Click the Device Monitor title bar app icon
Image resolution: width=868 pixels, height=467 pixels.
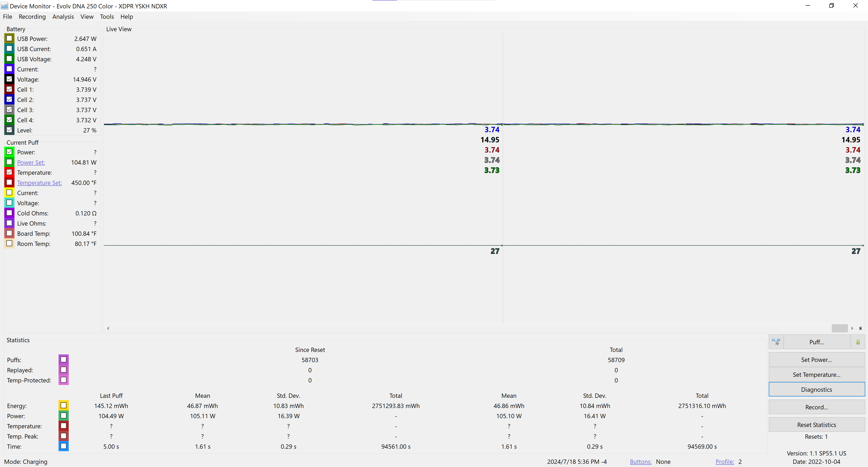pyautogui.click(x=4, y=6)
